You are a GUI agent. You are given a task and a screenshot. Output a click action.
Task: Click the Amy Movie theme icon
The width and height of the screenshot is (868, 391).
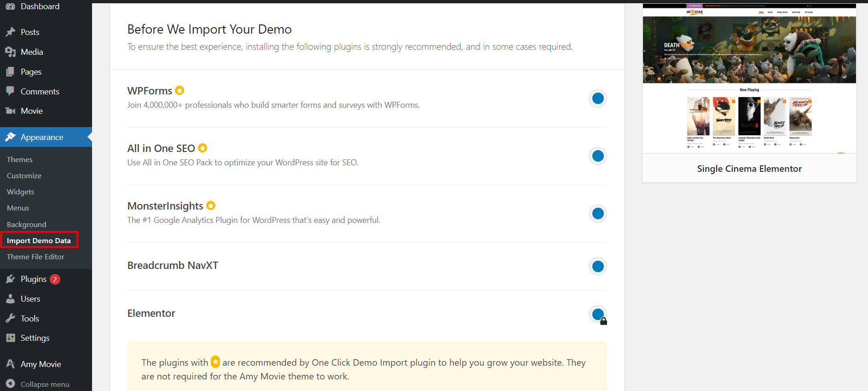coord(10,364)
